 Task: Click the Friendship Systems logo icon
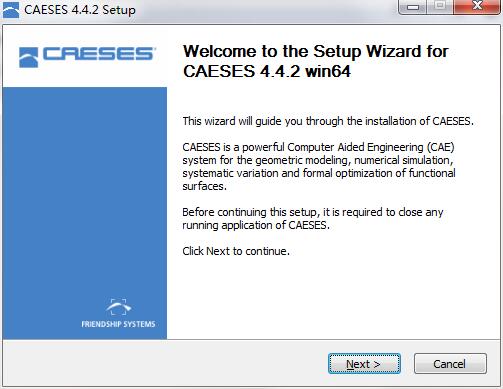click(x=118, y=307)
